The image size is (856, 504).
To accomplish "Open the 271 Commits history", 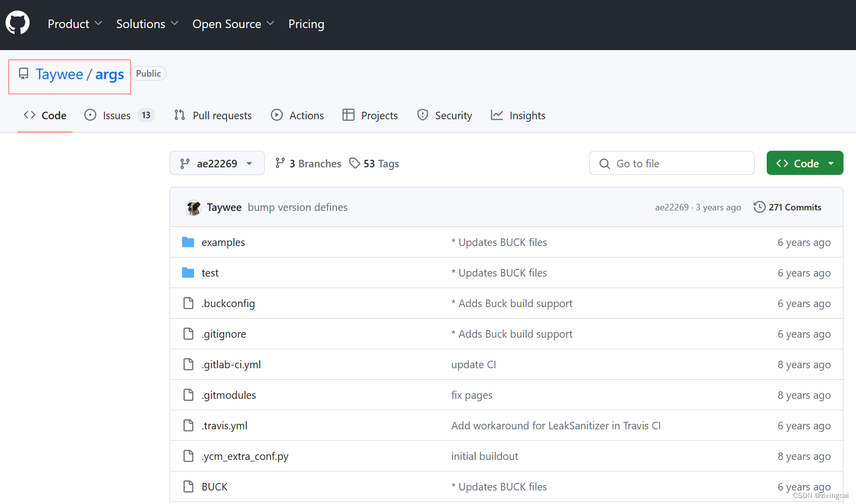I will click(788, 207).
